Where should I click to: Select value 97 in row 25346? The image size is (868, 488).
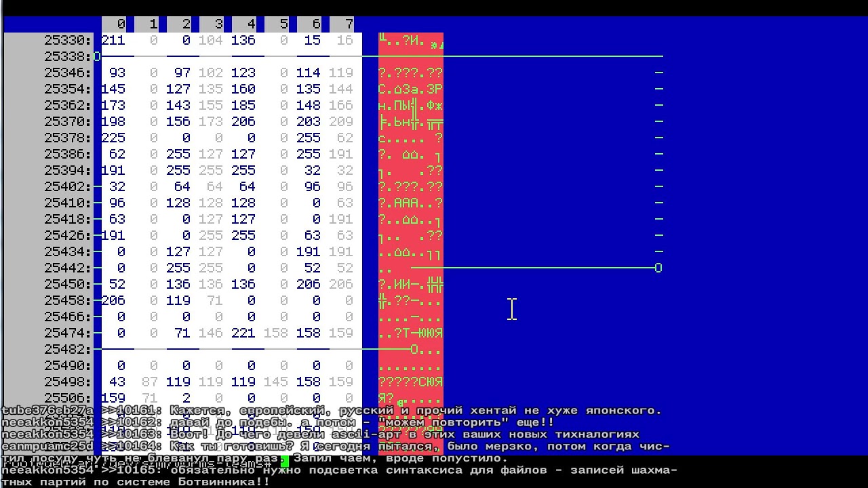point(182,73)
